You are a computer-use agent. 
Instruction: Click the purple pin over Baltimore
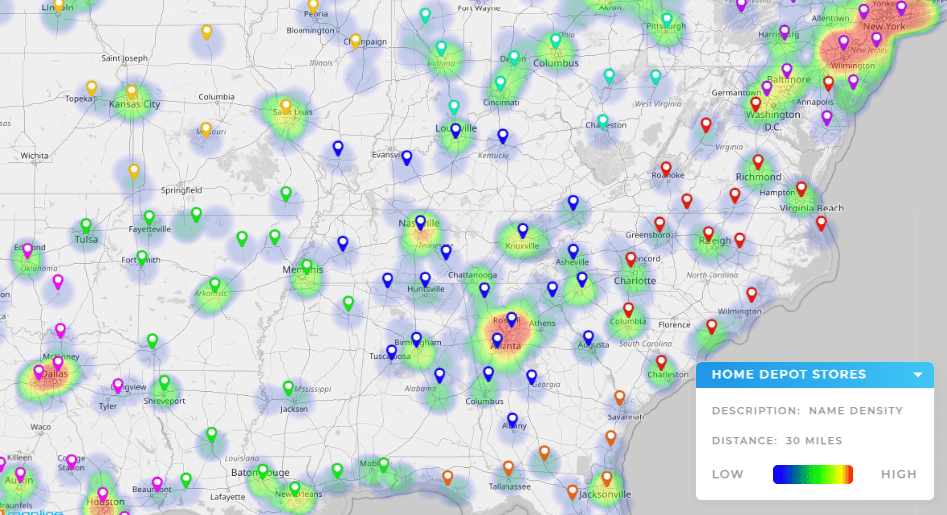787,71
